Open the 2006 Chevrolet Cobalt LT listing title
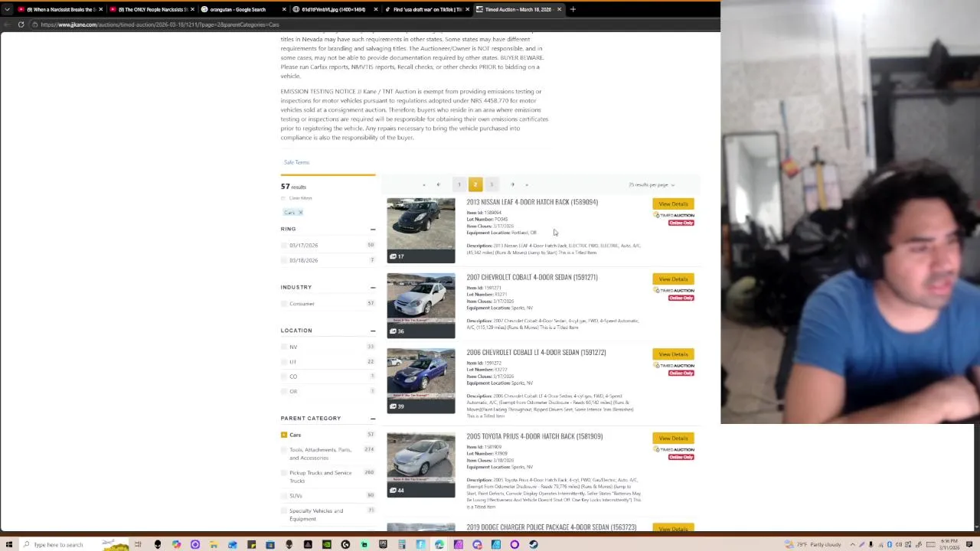This screenshot has height=551, width=980. pos(536,352)
